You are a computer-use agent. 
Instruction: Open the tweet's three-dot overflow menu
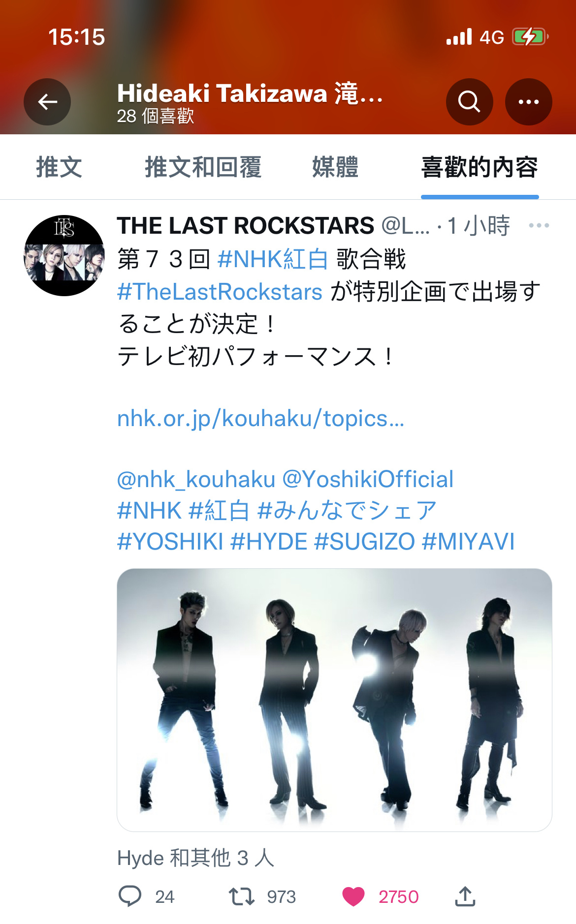[539, 226]
